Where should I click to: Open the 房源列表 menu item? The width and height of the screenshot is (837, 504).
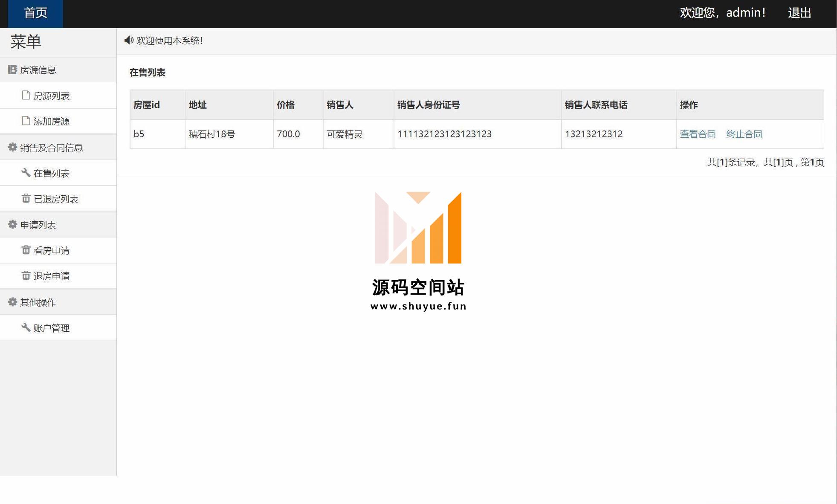coord(58,96)
